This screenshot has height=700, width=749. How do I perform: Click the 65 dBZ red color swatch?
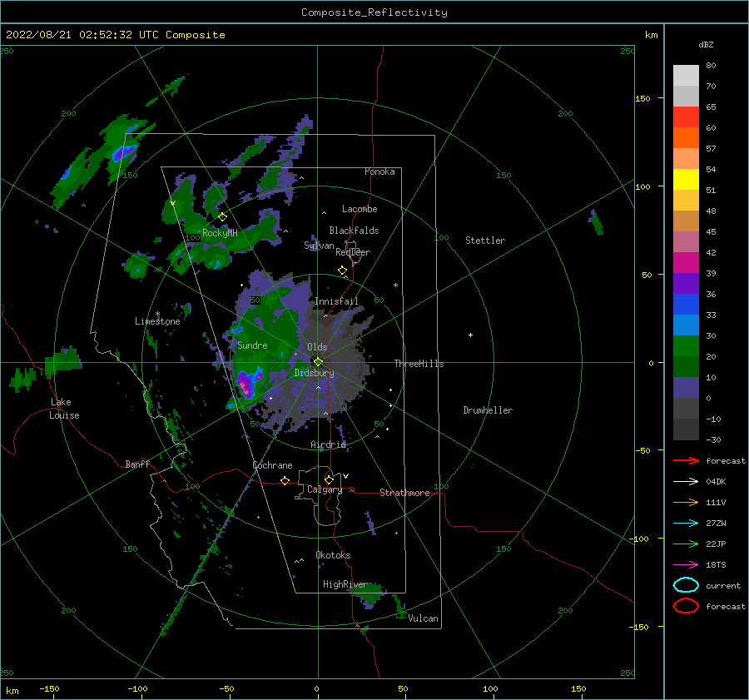(686, 117)
